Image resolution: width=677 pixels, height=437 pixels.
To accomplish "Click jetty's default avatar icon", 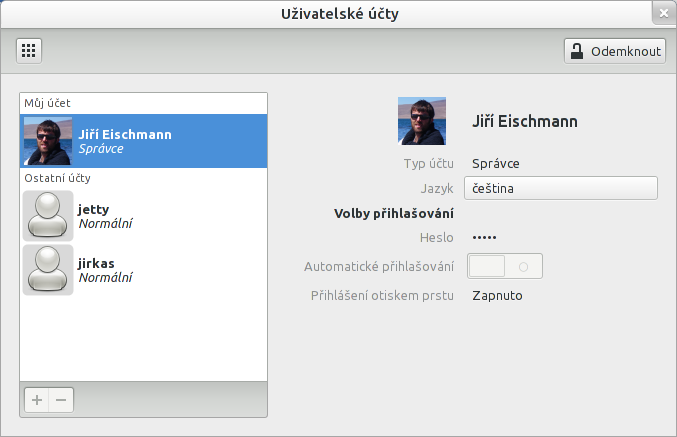I will point(47,216).
